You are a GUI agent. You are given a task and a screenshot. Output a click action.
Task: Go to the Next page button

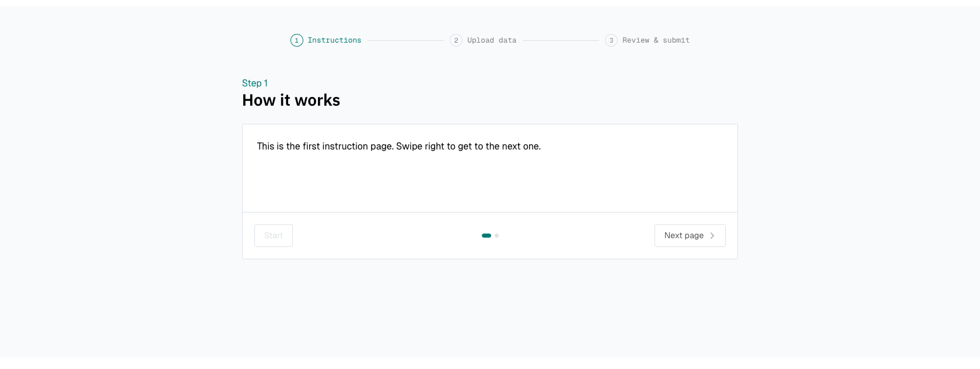pos(689,235)
